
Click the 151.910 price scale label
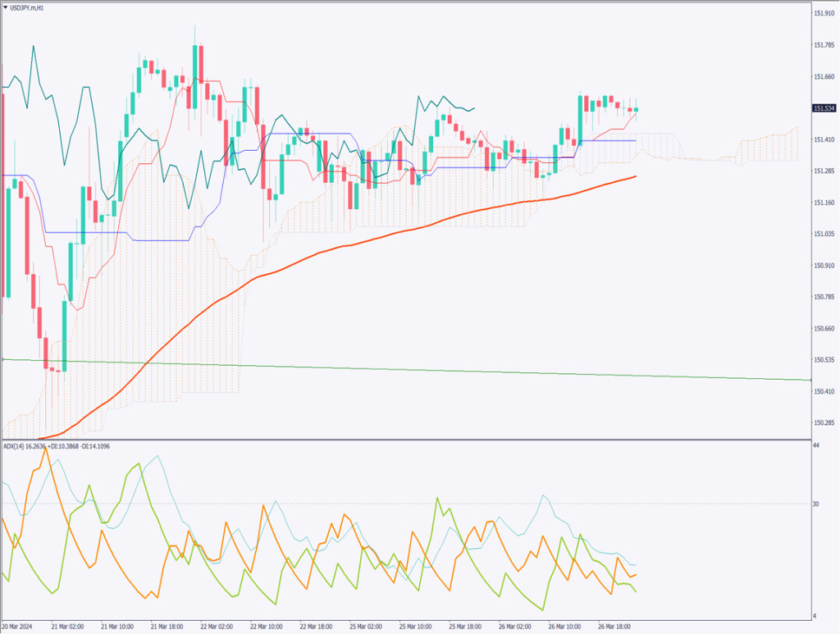[x=824, y=13]
